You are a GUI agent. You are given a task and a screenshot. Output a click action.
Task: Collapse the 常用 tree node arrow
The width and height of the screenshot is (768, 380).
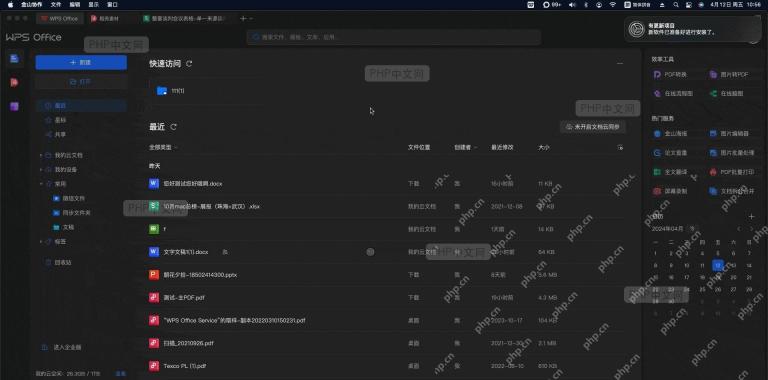(x=41, y=184)
